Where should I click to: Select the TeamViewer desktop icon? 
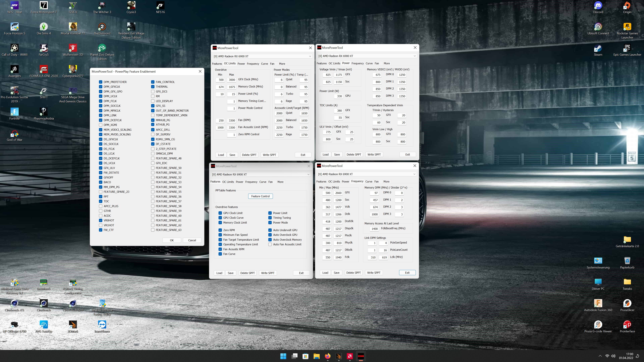point(102,327)
